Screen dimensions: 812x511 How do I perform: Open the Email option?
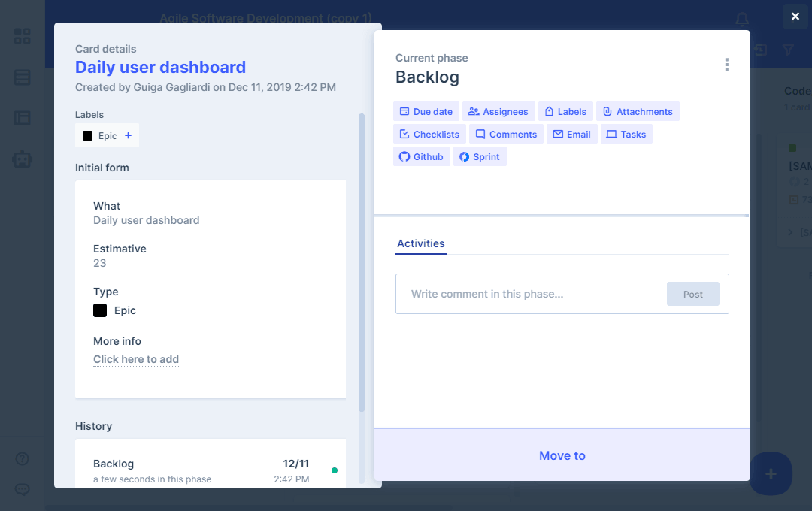tap(571, 135)
